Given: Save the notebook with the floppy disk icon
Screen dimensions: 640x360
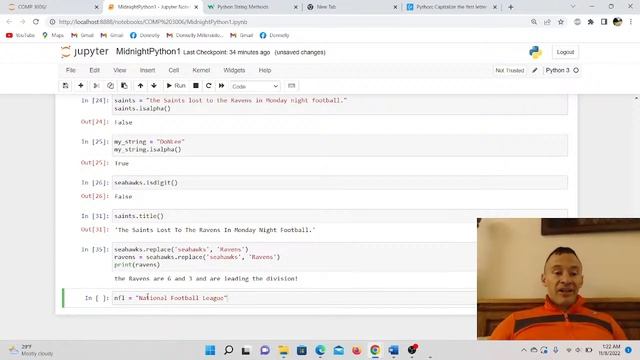Looking at the screenshot, I should coord(65,86).
